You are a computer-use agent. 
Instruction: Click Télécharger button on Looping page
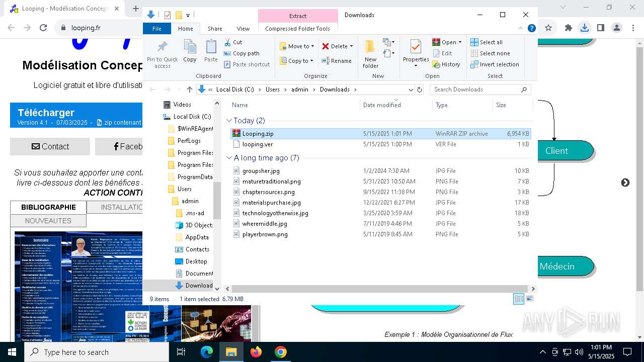tap(76, 116)
